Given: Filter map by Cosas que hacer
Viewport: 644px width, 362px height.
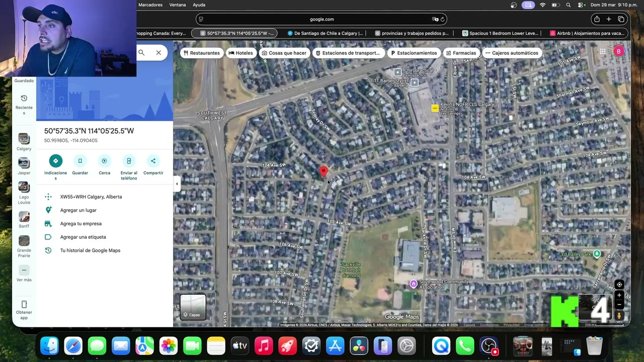Looking at the screenshot, I should pos(284,53).
